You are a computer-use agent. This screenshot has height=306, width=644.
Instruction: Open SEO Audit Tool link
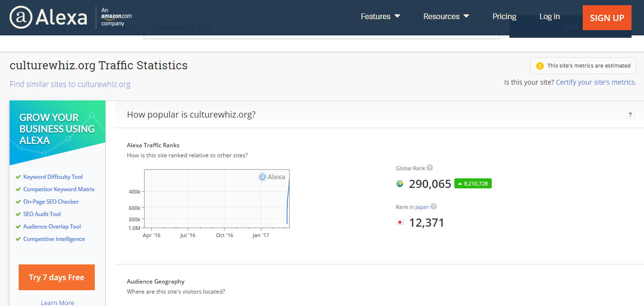point(42,214)
